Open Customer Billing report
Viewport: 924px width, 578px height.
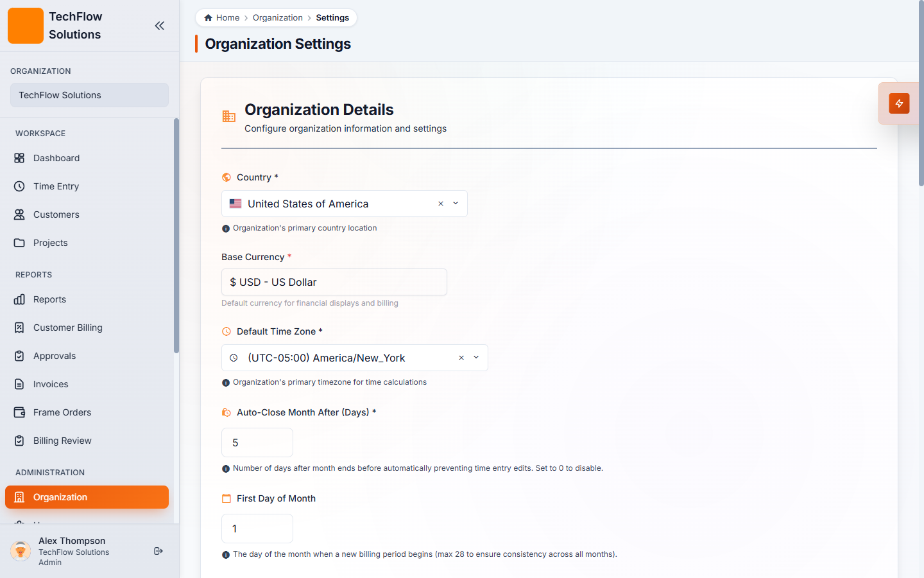(87, 328)
